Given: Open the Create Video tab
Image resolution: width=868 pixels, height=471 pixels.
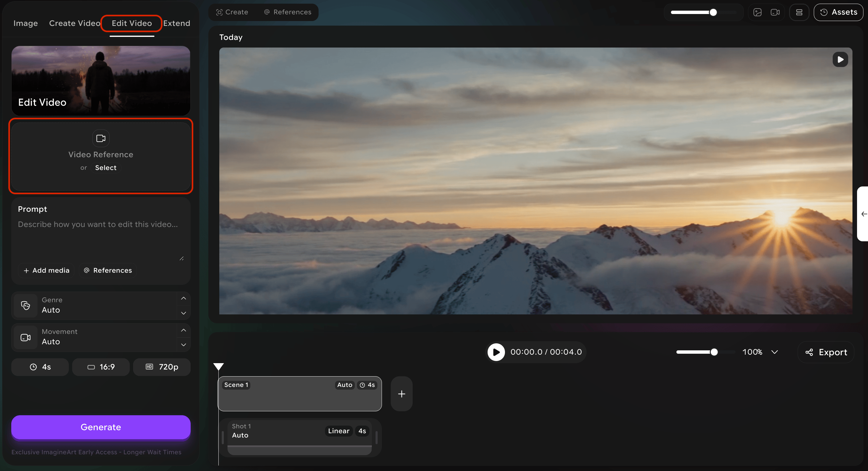Looking at the screenshot, I should [75, 23].
